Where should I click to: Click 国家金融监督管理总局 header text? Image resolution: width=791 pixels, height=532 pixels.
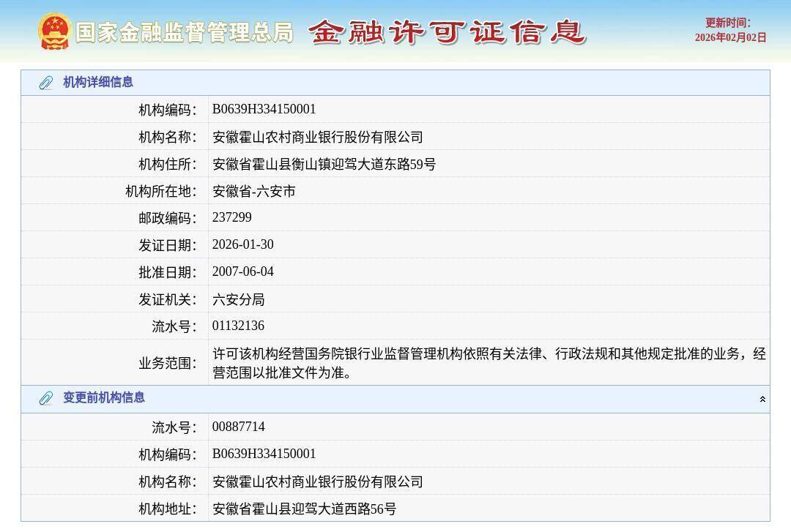pos(184,32)
